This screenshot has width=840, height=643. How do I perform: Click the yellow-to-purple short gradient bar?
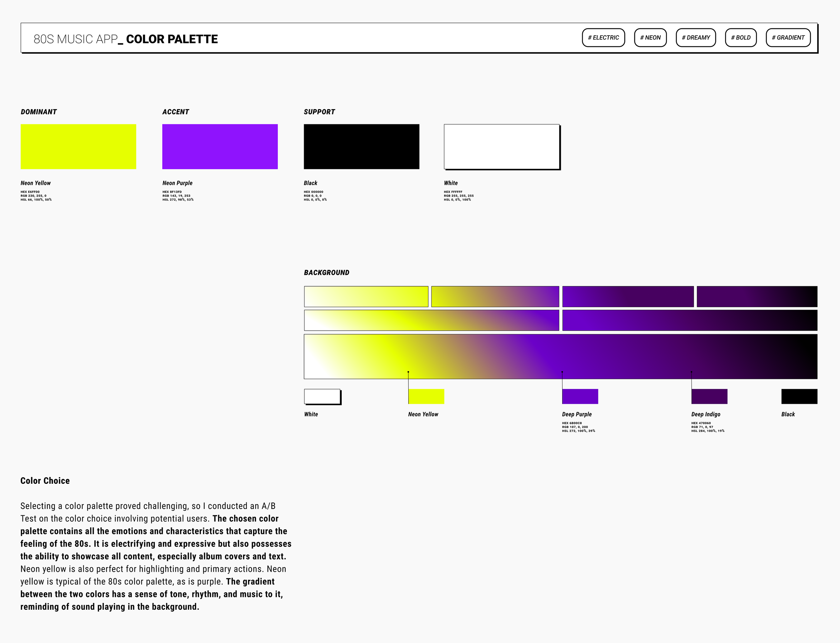pos(495,296)
